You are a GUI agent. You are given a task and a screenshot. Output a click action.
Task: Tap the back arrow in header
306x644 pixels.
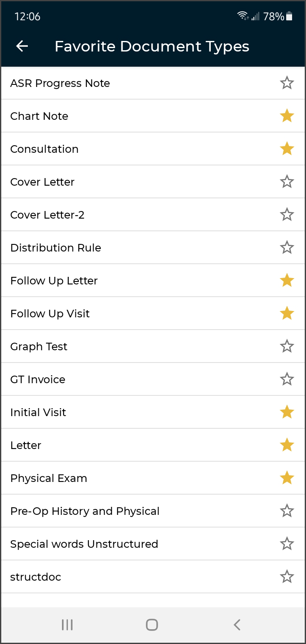coord(22,46)
